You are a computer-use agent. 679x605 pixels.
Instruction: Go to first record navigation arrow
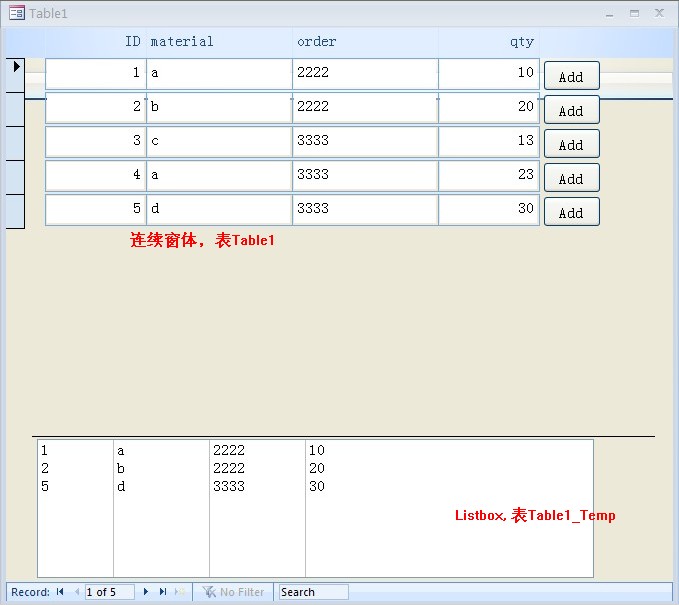(60, 592)
